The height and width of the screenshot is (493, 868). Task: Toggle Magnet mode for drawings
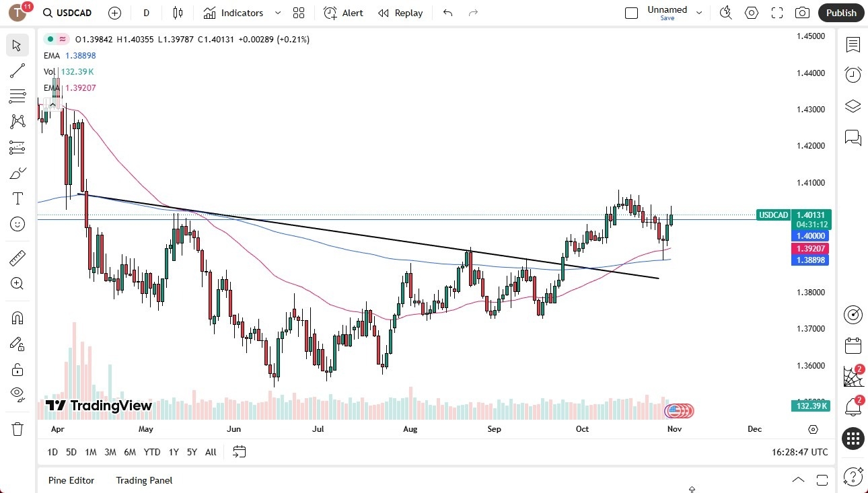point(17,317)
